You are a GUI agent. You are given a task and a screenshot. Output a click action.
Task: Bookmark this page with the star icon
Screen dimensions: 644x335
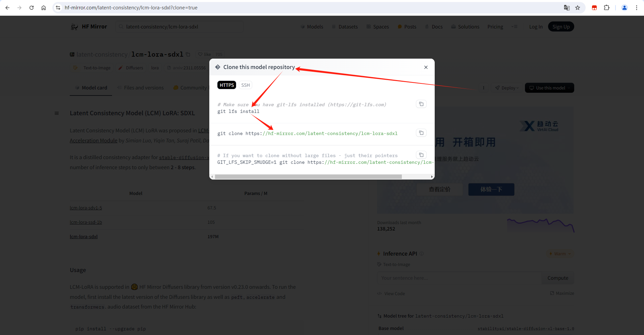click(x=578, y=8)
